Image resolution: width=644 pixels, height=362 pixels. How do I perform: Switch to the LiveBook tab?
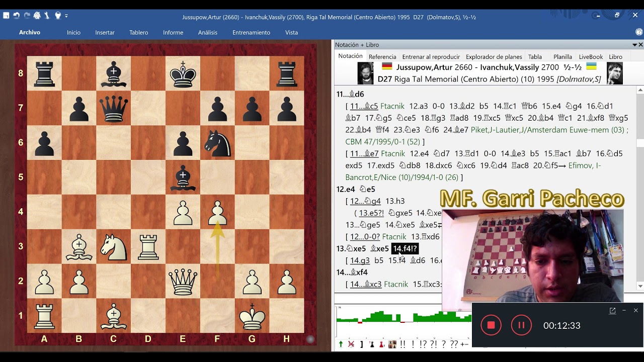point(591,57)
